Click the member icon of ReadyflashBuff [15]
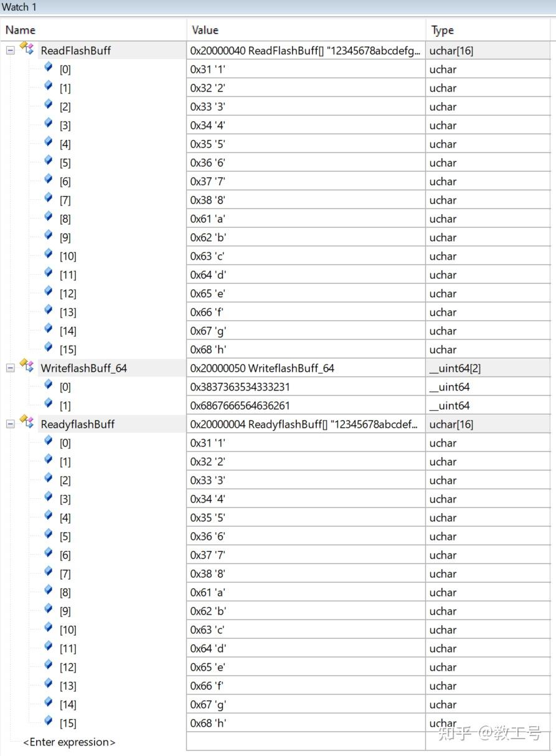The width and height of the screenshot is (556, 756). pos(49,722)
